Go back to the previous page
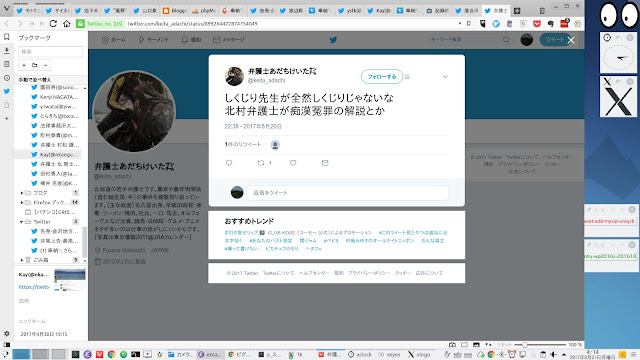 (7, 24)
